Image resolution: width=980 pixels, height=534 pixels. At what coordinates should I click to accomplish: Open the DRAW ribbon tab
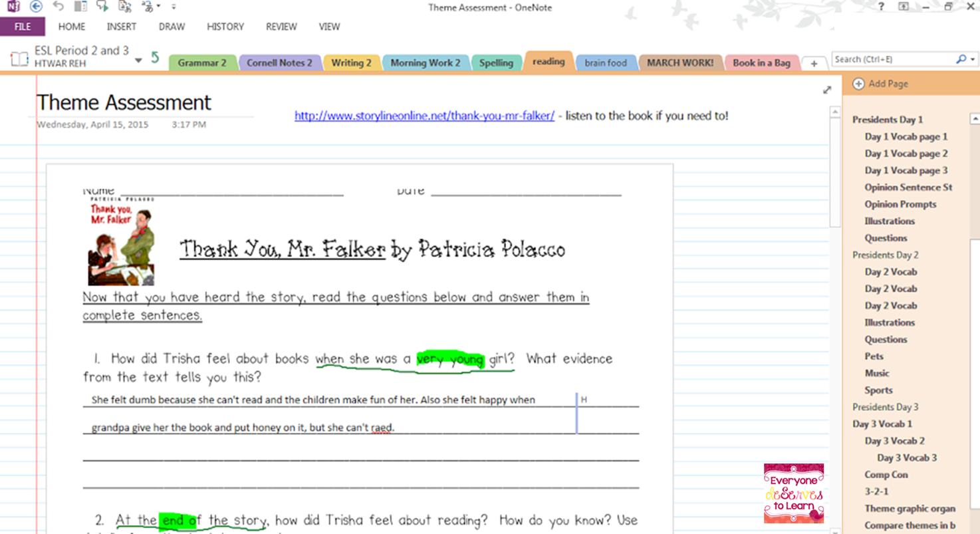[x=172, y=27]
